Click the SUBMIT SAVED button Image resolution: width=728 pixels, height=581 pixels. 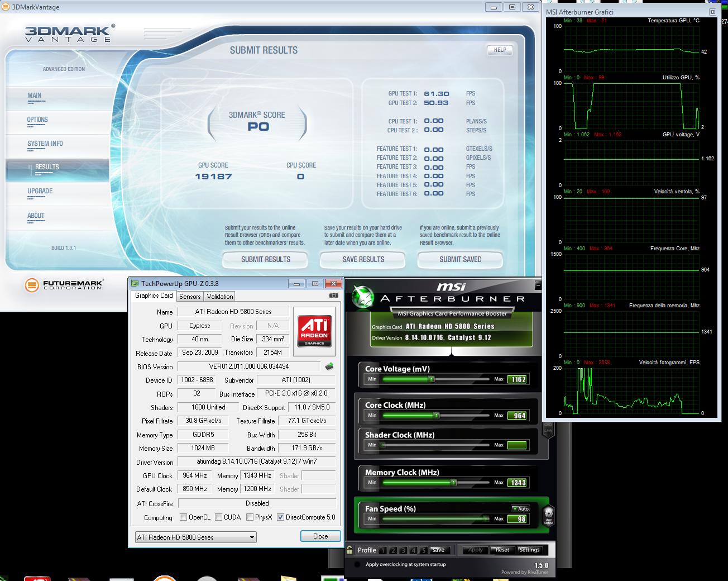pyautogui.click(x=460, y=259)
